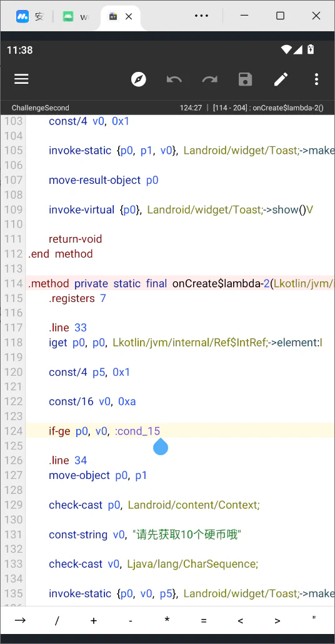Click '.registers 7' on line 115
335x644 pixels.
pos(77,298)
